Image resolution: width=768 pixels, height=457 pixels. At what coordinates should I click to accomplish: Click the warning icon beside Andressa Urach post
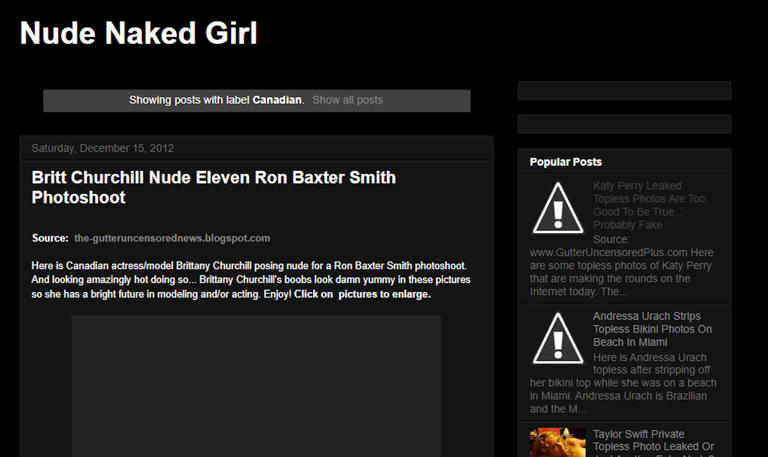click(558, 337)
